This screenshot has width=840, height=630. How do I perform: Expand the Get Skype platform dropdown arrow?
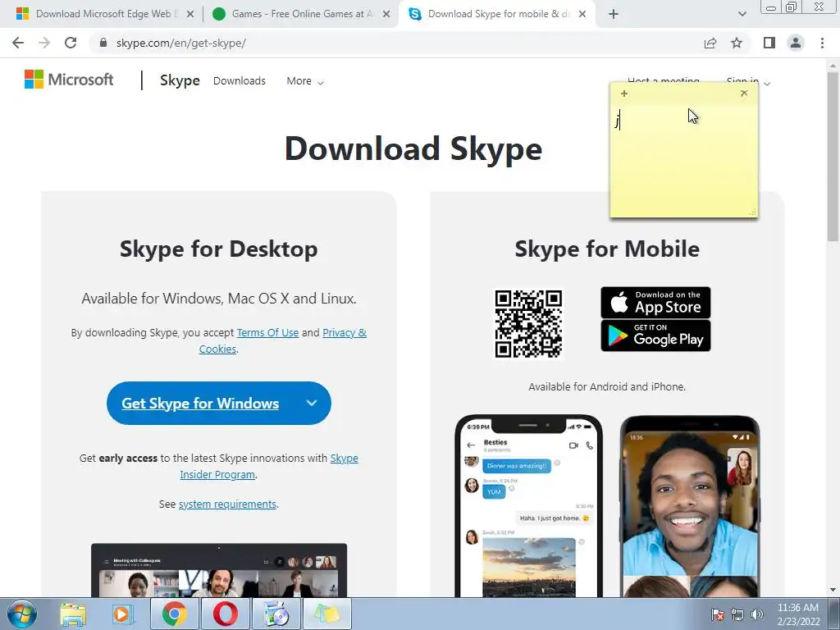click(x=311, y=403)
